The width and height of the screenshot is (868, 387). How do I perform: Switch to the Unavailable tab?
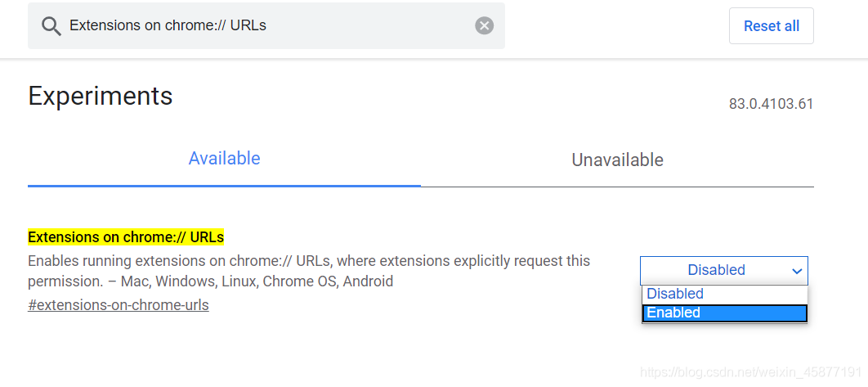pyautogui.click(x=617, y=160)
